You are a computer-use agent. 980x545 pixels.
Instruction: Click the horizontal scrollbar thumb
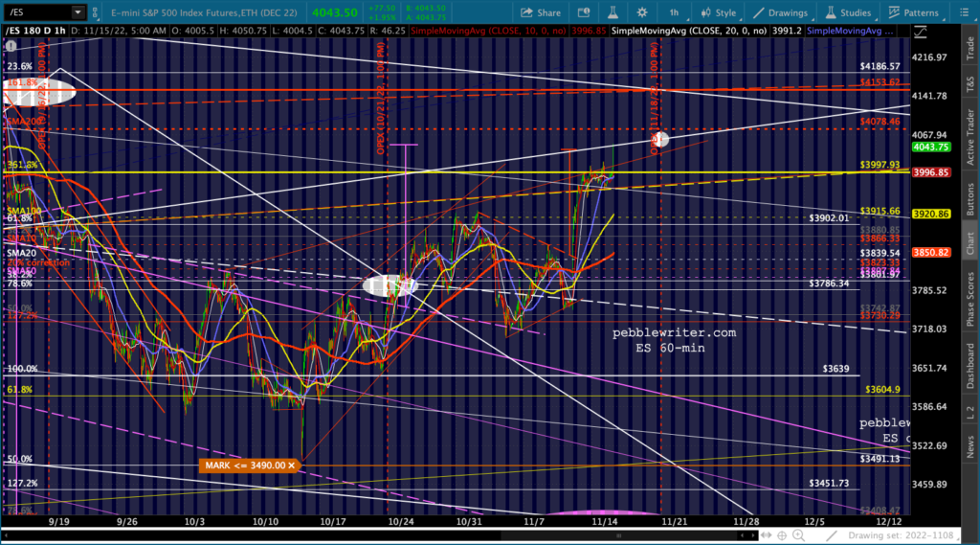[619, 535]
